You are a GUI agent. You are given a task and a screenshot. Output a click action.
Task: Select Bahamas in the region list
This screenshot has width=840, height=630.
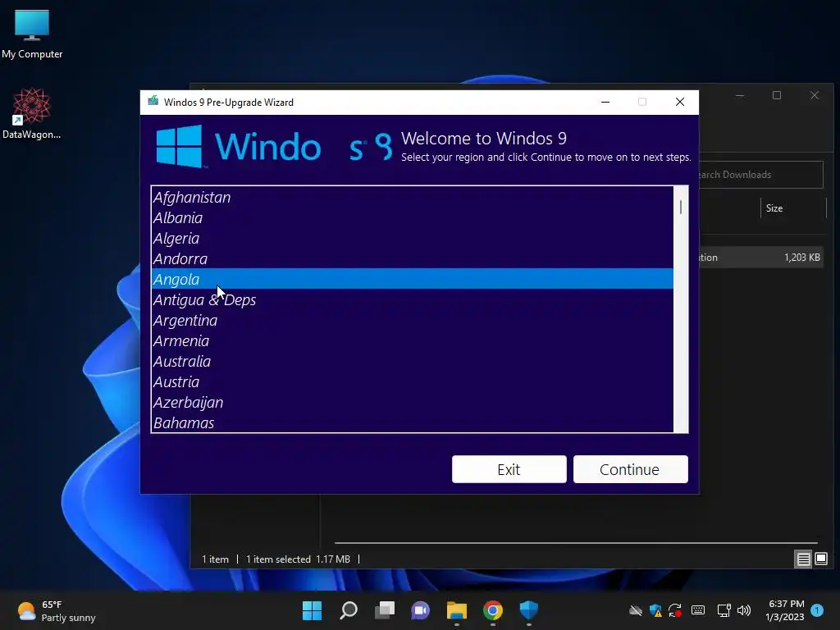click(412, 422)
